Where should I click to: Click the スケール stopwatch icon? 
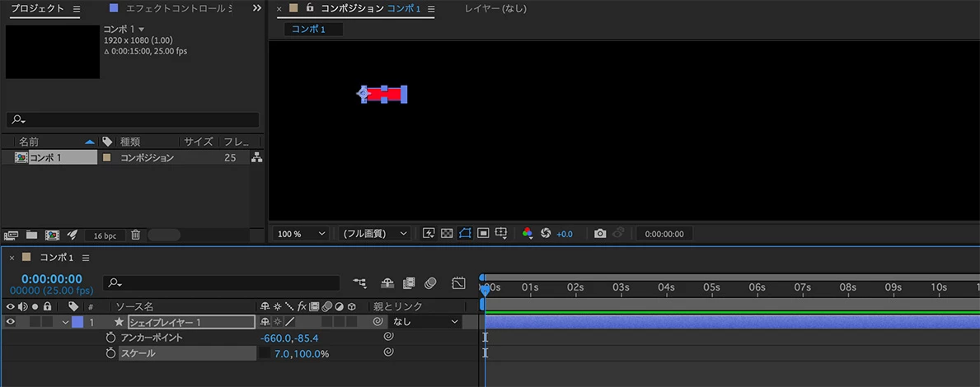(x=110, y=353)
